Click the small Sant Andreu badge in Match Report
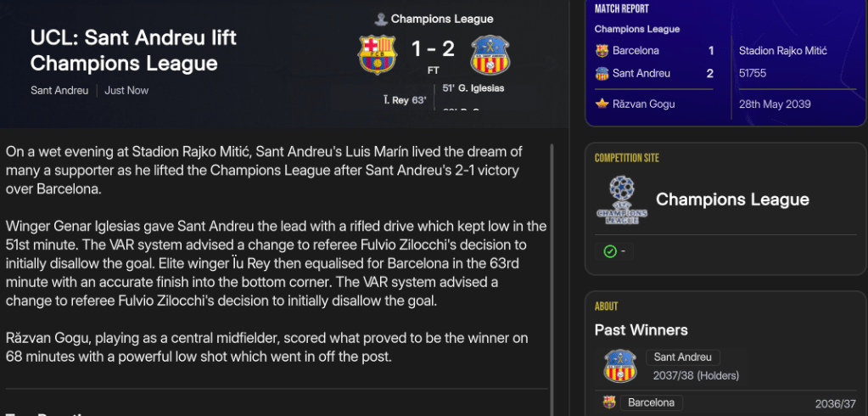868x416 pixels. pos(602,74)
